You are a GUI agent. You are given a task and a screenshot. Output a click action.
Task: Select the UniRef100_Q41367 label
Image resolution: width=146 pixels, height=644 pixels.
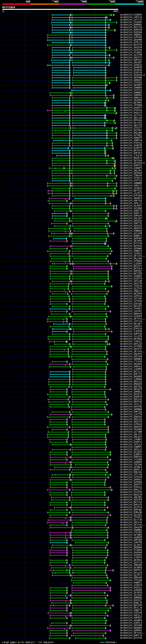click(x=131, y=218)
